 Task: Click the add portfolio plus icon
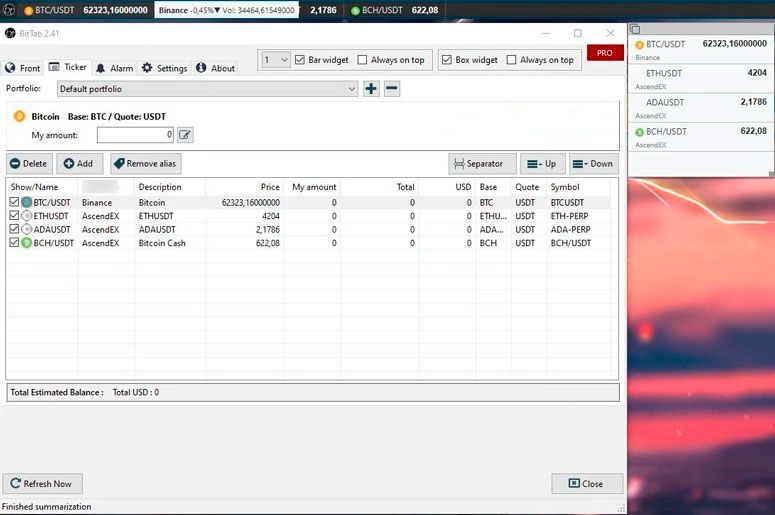coord(371,89)
